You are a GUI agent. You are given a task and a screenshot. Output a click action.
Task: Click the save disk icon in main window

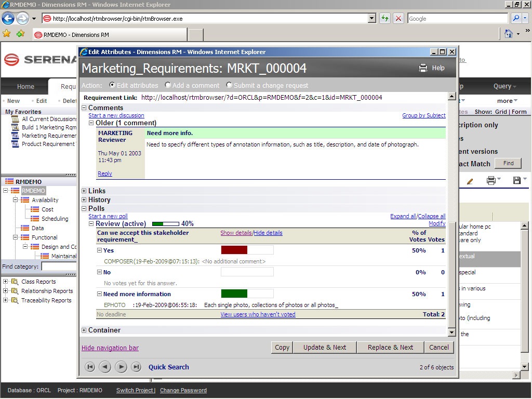[517, 180]
